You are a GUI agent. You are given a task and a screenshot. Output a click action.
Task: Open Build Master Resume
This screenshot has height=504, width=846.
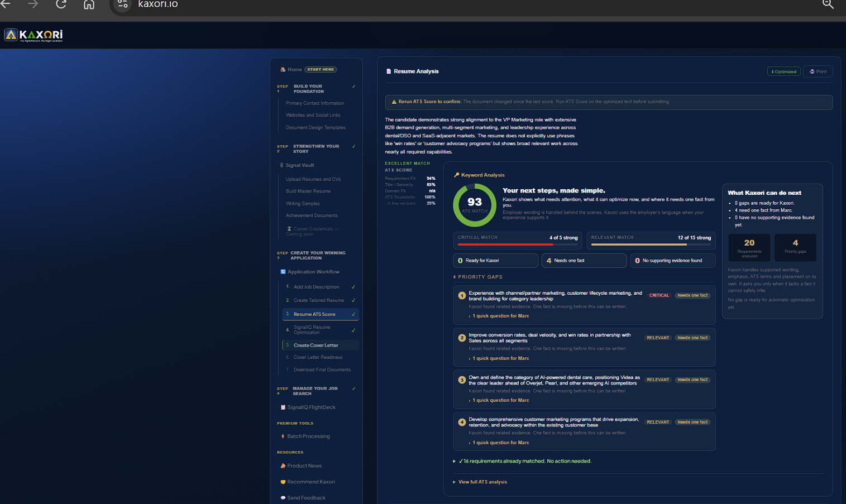pos(308,191)
